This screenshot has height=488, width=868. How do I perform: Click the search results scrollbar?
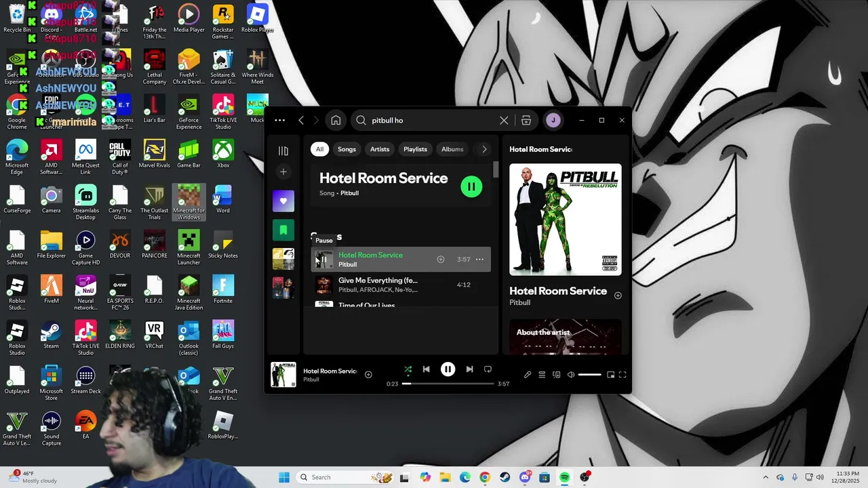pyautogui.click(x=496, y=169)
